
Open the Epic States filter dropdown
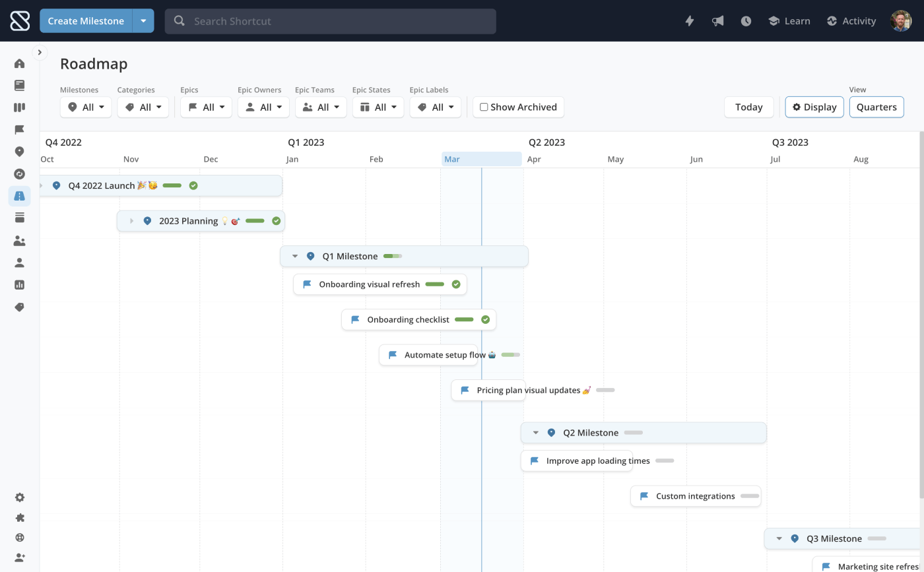378,107
